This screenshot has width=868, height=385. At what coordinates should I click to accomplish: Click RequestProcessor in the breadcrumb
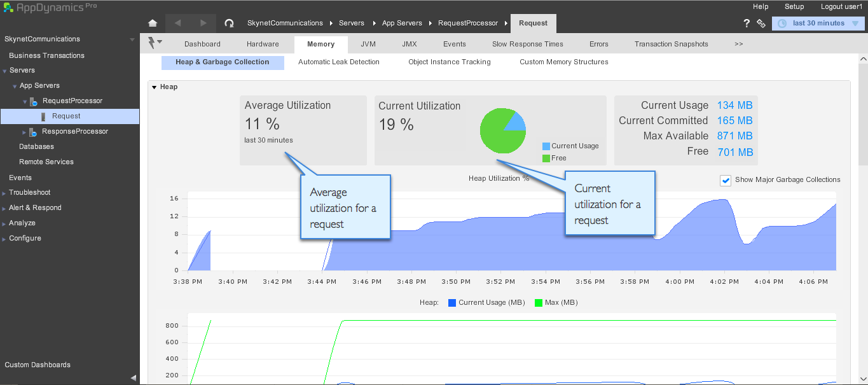(468, 23)
